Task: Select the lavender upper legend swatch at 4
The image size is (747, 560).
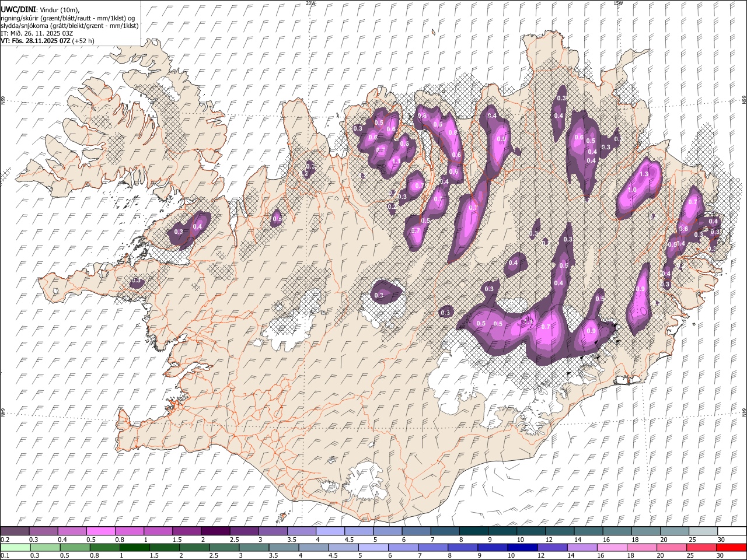Action: (330, 531)
